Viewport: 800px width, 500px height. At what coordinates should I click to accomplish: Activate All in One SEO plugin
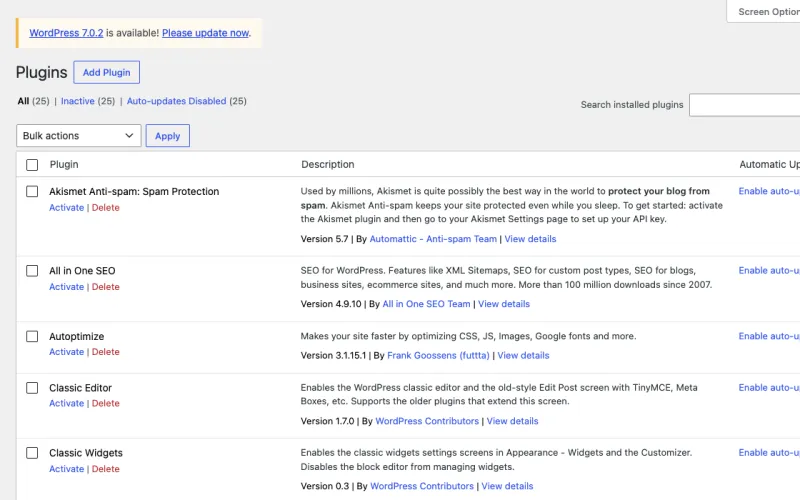point(66,287)
